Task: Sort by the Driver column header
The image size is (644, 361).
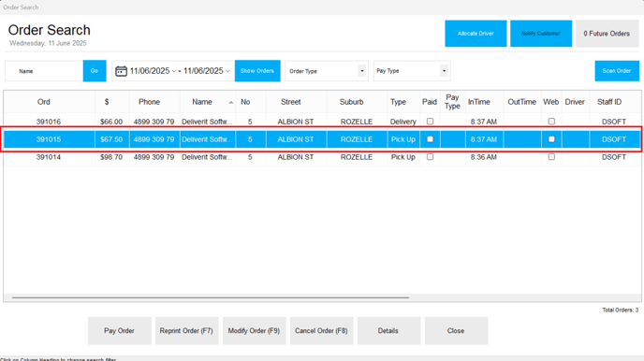Action: [575, 102]
